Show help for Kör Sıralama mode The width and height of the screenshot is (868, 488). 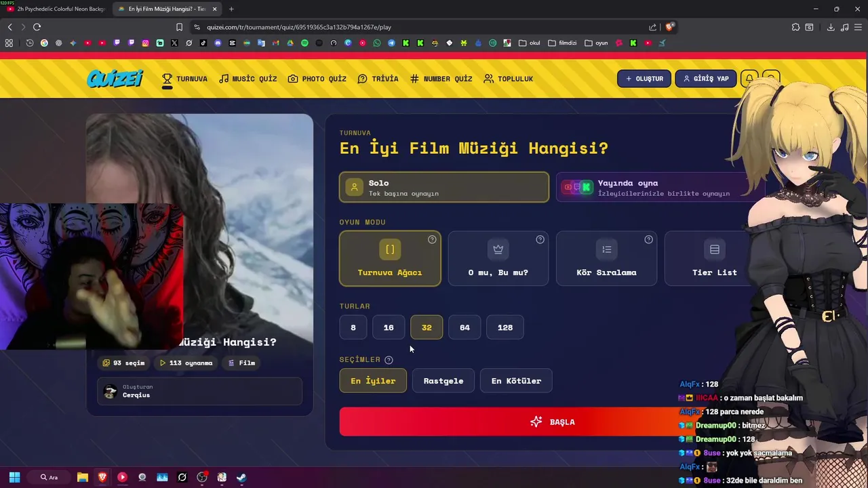point(648,239)
